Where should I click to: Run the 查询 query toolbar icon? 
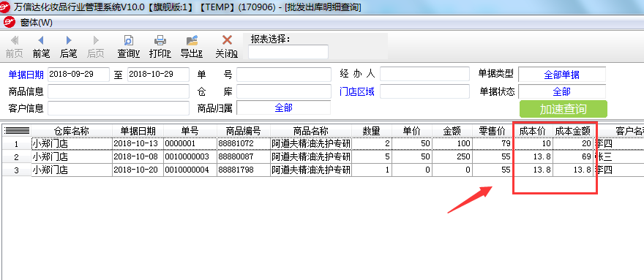(129, 40)
